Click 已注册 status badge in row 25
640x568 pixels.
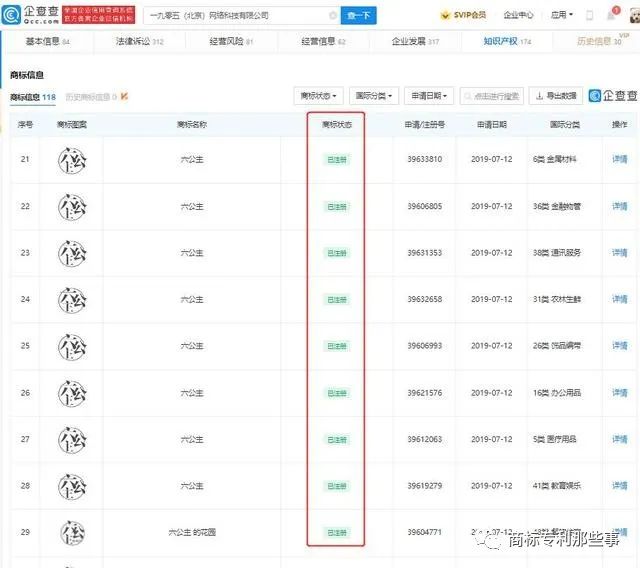(337, 346)
